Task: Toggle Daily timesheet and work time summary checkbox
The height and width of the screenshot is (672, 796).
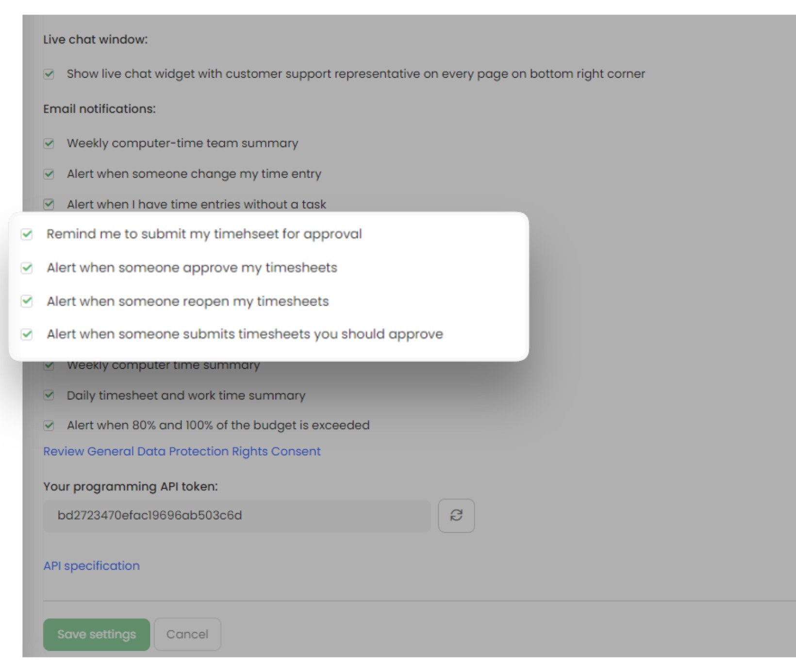Action: coord(49,395)
